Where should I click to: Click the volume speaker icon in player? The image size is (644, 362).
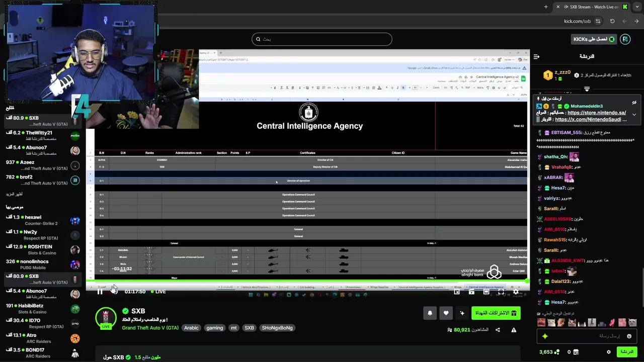click(114, 292)
